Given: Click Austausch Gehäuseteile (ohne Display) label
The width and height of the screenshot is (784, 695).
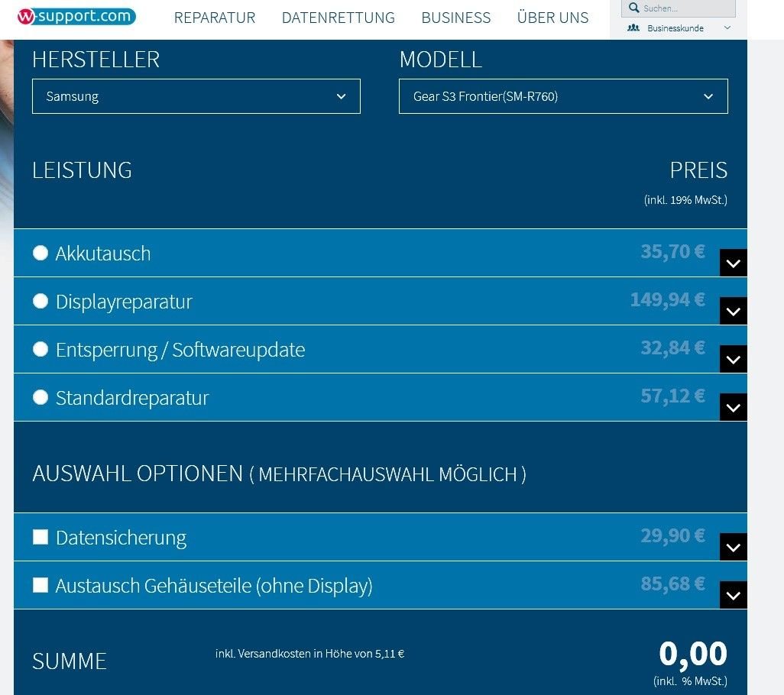Looking at the screenshot, I should [x=214, y=586].
